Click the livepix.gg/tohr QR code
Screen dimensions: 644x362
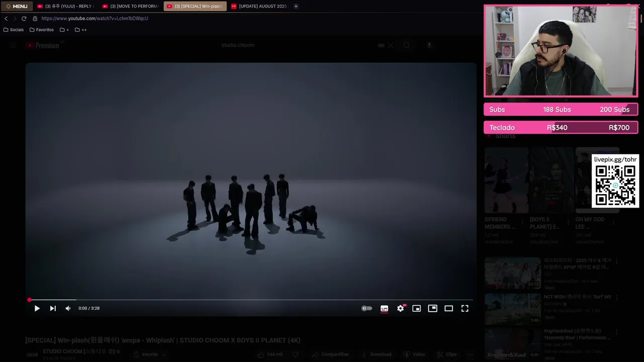pyautogui.click(x=615, y=186)
